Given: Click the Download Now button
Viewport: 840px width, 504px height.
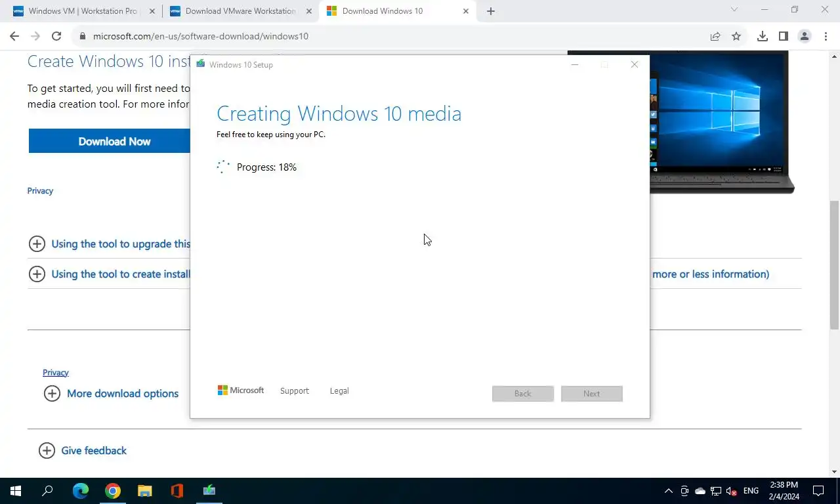Looking at the screenshot, I should coord(110,141).
